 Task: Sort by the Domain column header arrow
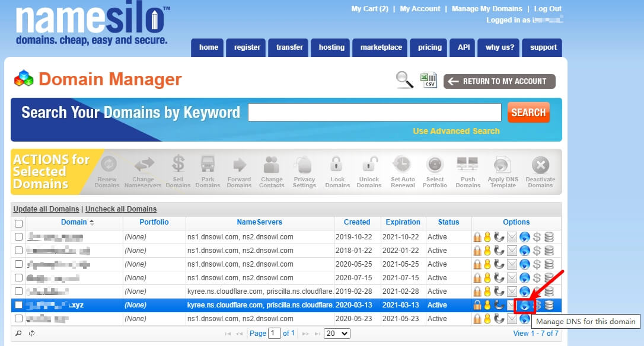point(91,222)
